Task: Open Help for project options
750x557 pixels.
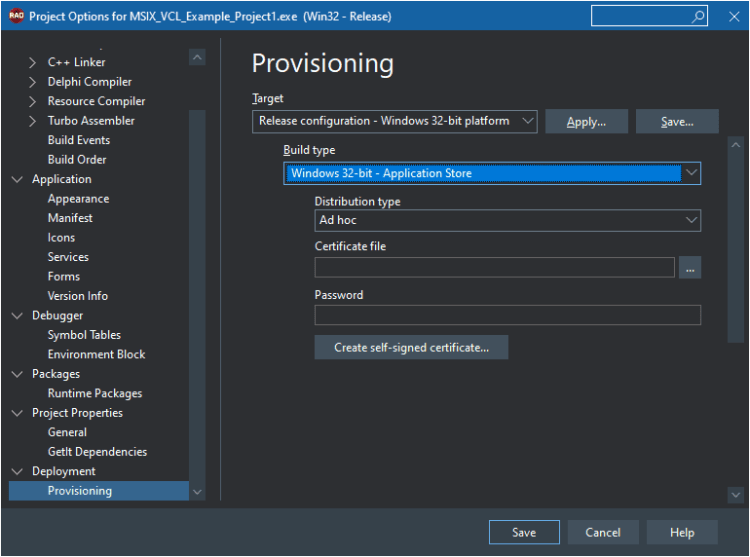Action: [682, 532]
